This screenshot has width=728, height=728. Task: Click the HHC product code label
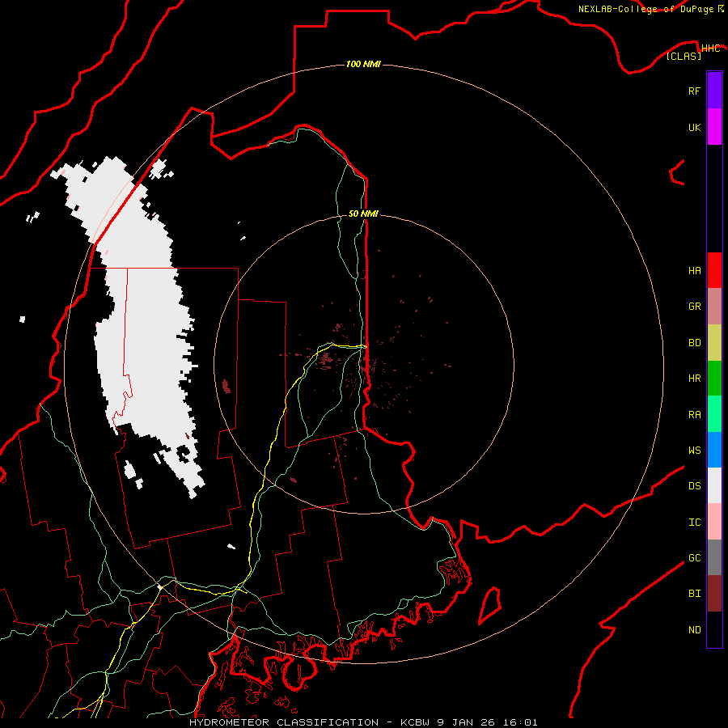click(710, 49)
